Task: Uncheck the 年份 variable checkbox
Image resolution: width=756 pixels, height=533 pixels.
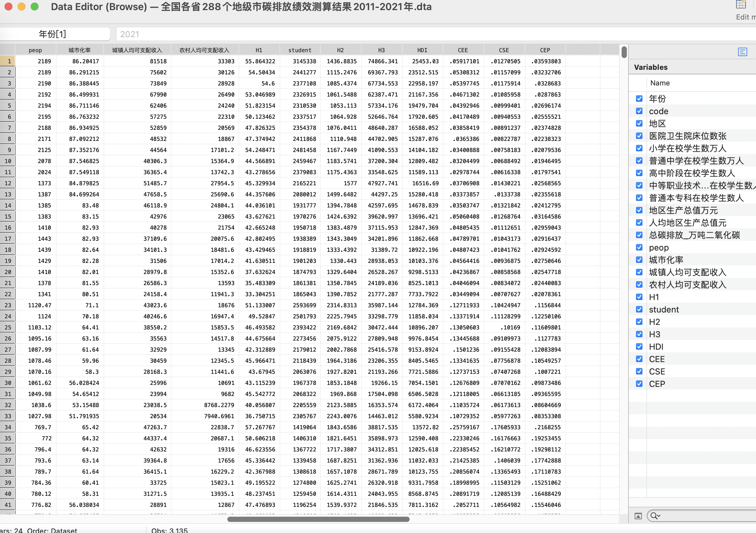Action: point(639,99)
